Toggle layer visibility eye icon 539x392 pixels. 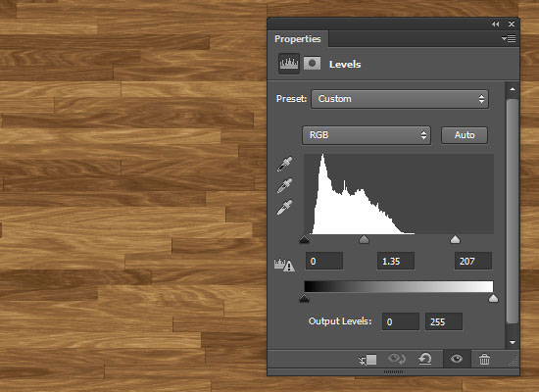[x=457, y=359]
